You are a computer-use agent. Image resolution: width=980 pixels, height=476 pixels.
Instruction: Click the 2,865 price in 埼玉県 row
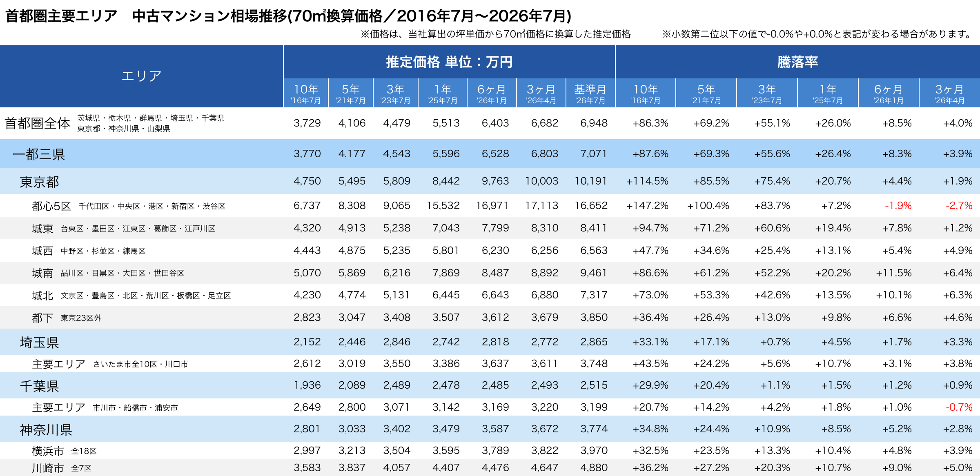click(x=594, y=342)
